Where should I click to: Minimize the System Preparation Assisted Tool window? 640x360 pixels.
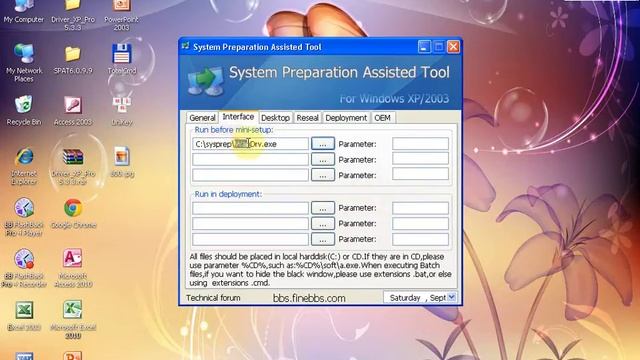(424, 47)
